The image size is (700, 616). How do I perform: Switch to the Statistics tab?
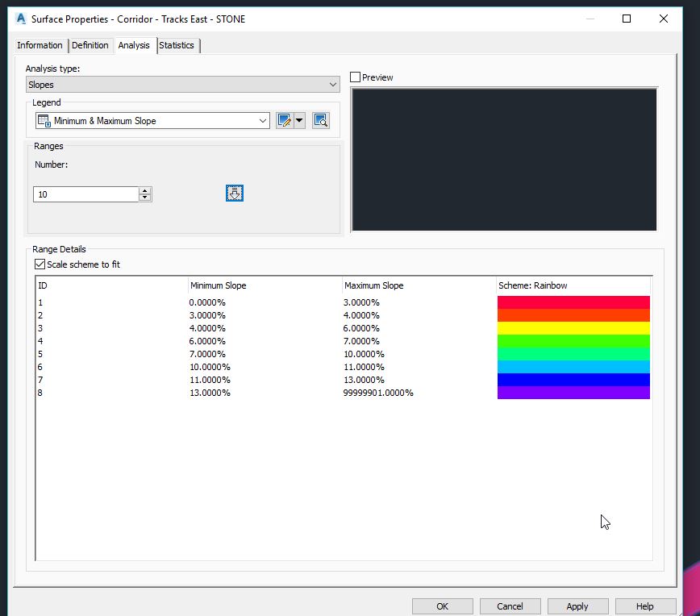[x=177, y=45]
